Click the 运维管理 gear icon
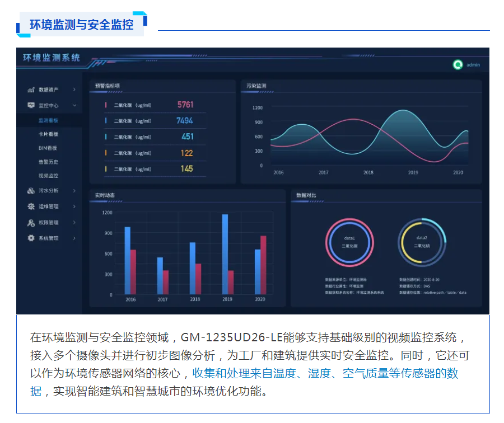Screen dimensions: 504x423 click(31, 206)
